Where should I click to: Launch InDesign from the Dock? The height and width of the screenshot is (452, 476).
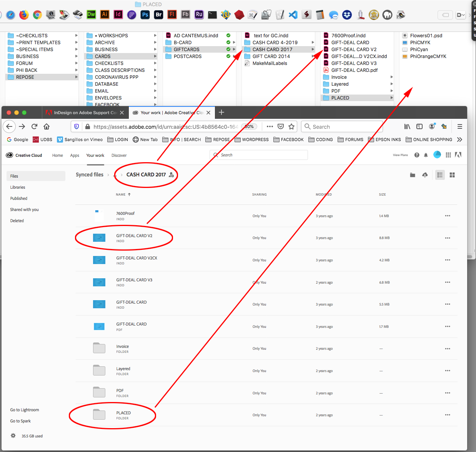(118, 15)
